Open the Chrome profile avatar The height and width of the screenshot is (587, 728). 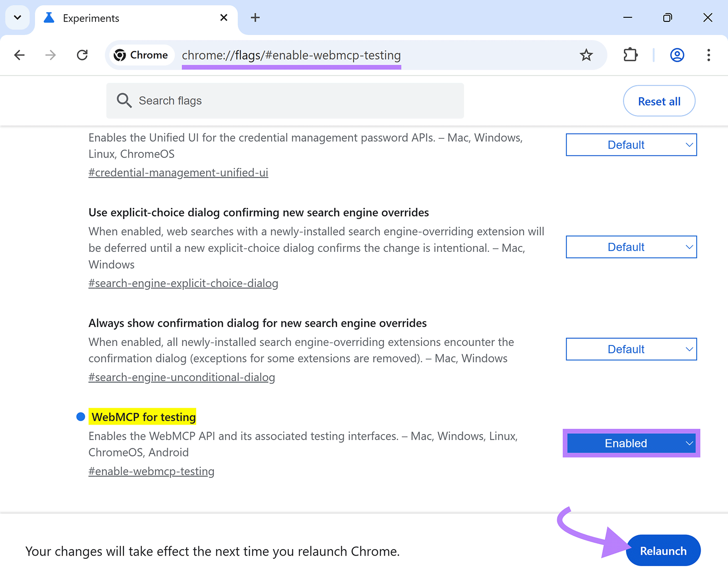point(677,55)
